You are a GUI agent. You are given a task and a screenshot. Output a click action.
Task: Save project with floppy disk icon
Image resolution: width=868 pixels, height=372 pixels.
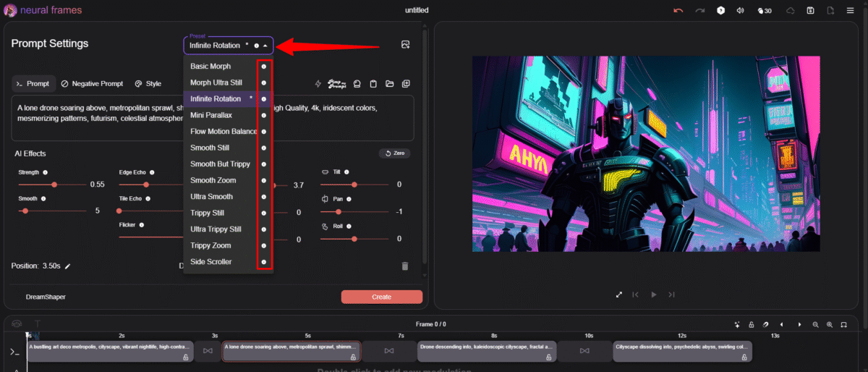point(810,11)
